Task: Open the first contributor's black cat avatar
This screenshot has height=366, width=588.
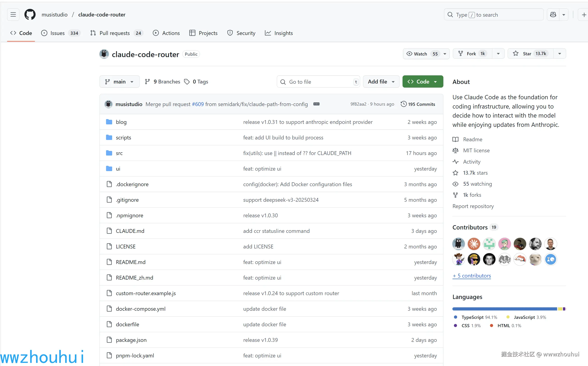Action: pyautogui.click(x=458, y=244)
